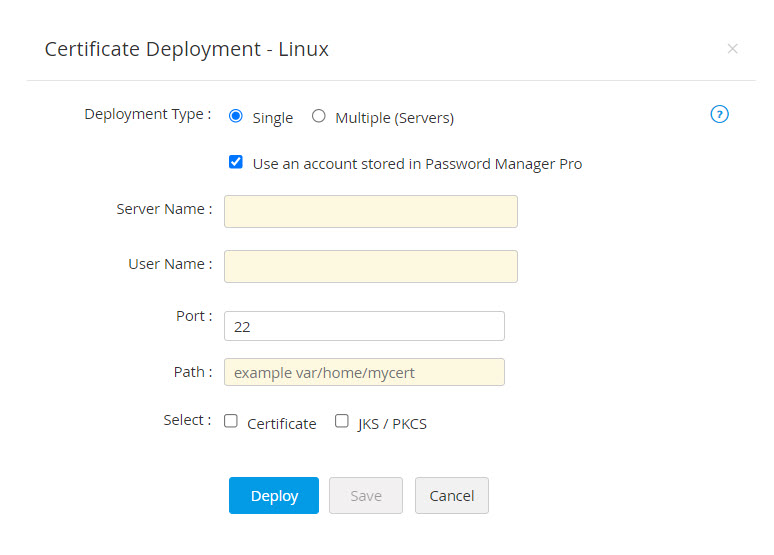The height and width of the screenshot is (555, 774).
Task: Click the Save button
Action: (365, 496)
